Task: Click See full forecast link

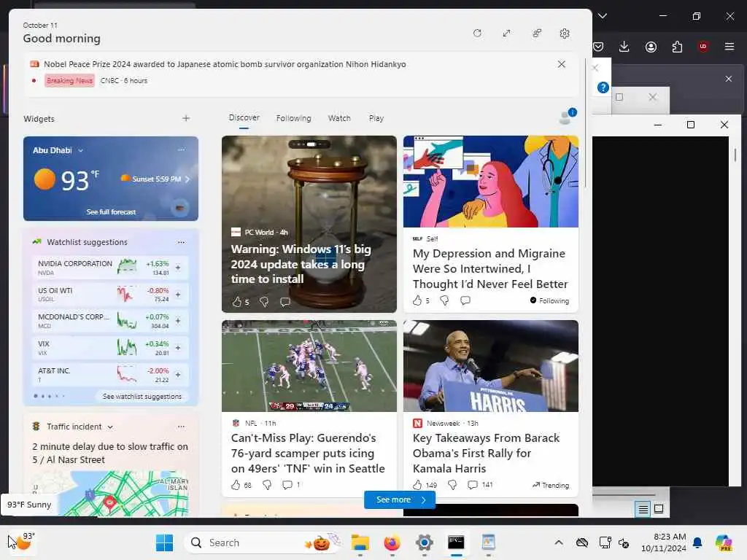Action: tap(111, 212)
